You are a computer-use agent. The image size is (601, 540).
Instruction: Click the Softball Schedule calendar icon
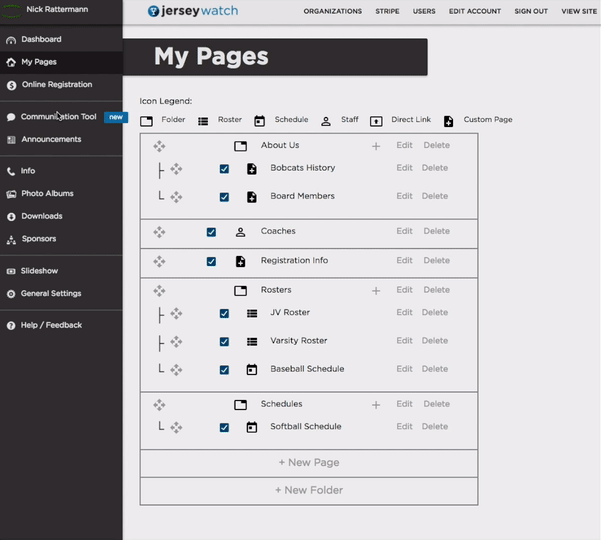pyautogui.click(x=251, y=427)
